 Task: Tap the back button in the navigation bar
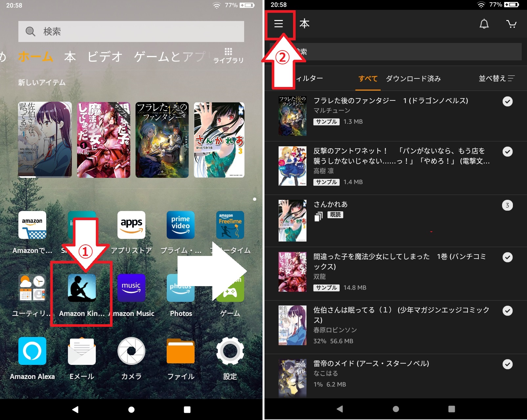(340, 409)
